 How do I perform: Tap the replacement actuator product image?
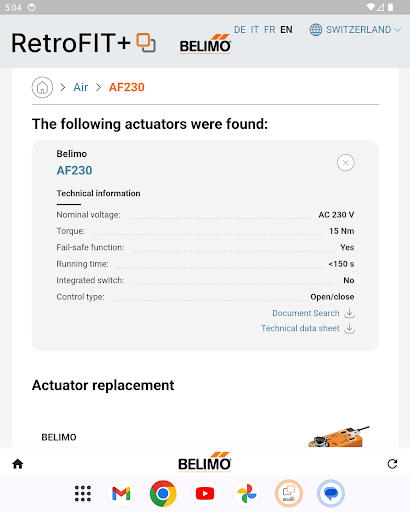(x=338, y=437)
